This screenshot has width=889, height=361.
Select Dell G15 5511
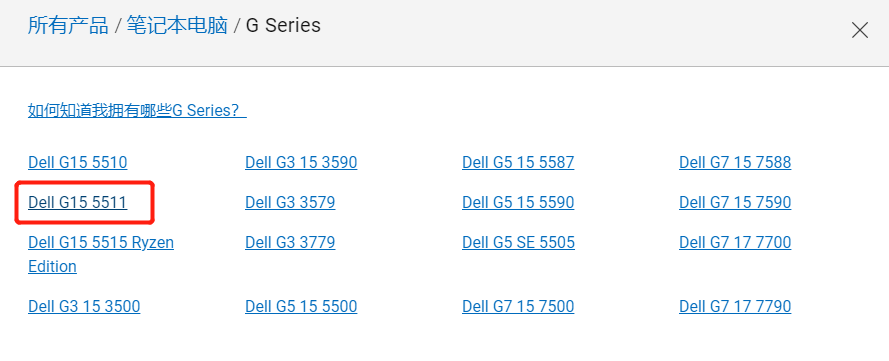78,202
